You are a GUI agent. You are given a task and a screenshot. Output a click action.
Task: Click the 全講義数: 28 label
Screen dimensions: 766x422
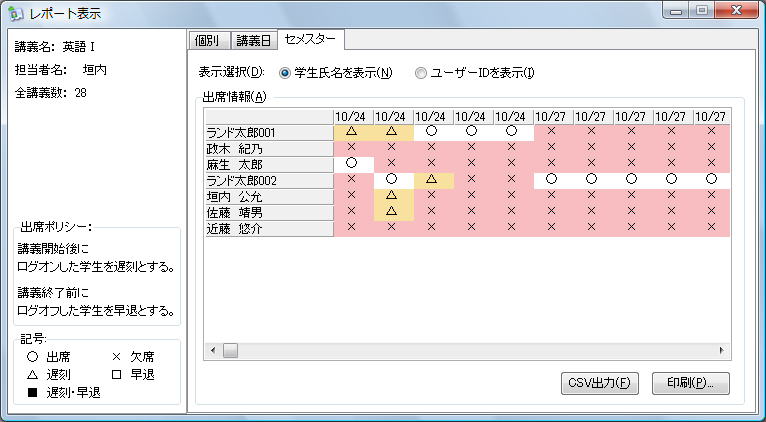51,93
